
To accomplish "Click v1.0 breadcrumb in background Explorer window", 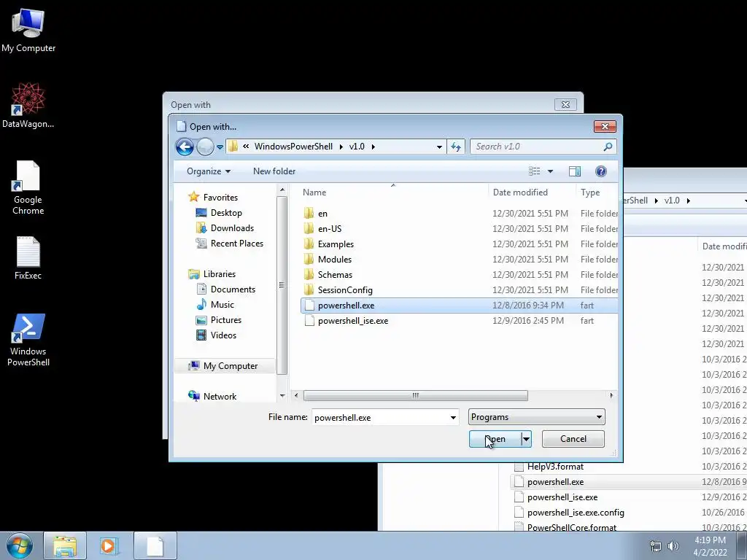I will click(x=672, y=201).
